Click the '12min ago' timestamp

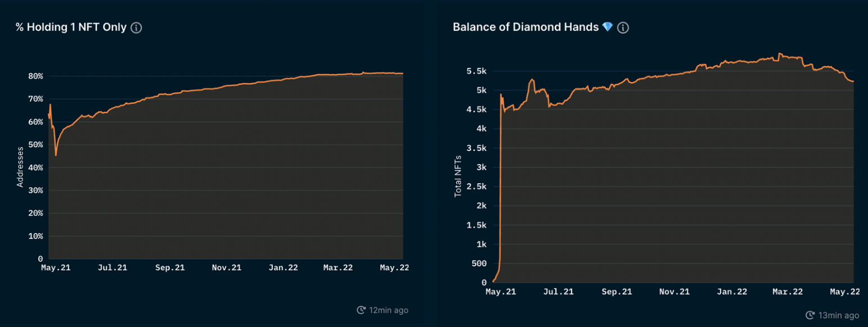point(389,310)
